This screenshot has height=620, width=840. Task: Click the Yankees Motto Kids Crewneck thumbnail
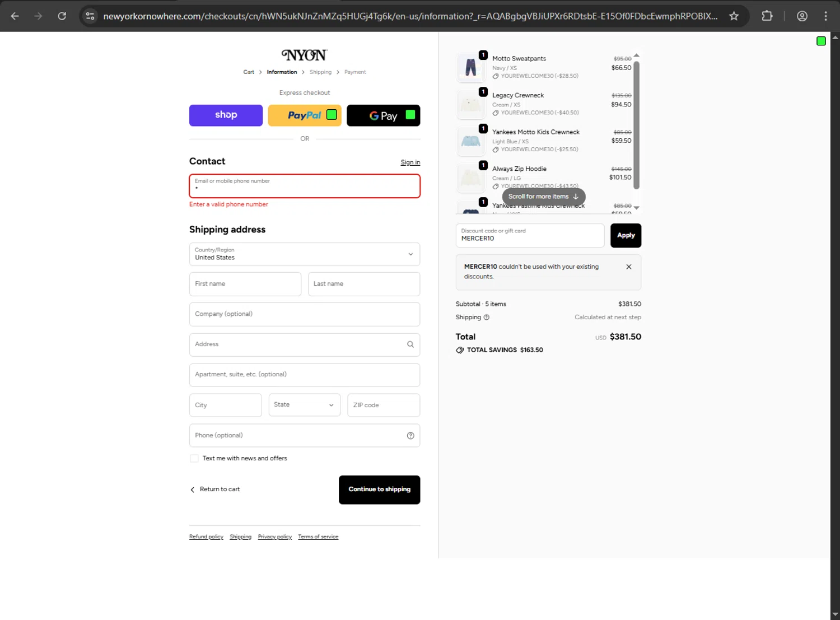pyautogui.click(x=471, y=141)
